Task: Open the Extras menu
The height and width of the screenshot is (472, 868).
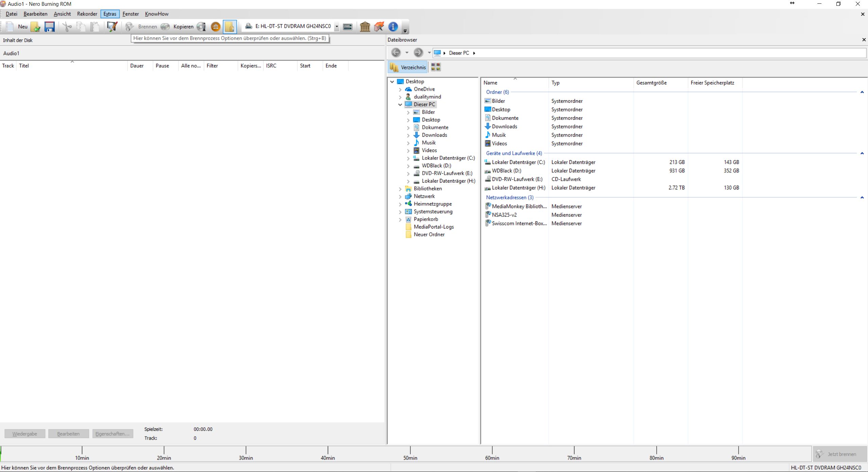Action: (x=110, y=14)
